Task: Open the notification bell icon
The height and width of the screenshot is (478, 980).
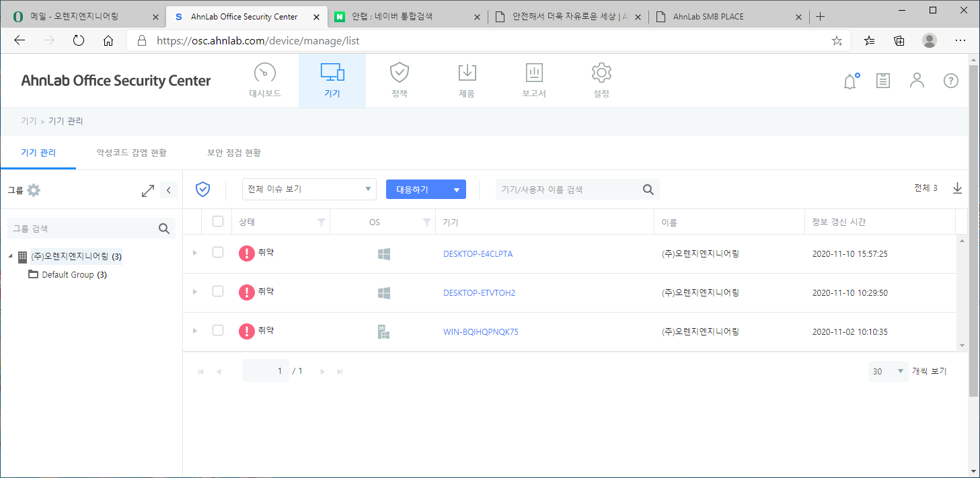Action: tap(851, 81)
